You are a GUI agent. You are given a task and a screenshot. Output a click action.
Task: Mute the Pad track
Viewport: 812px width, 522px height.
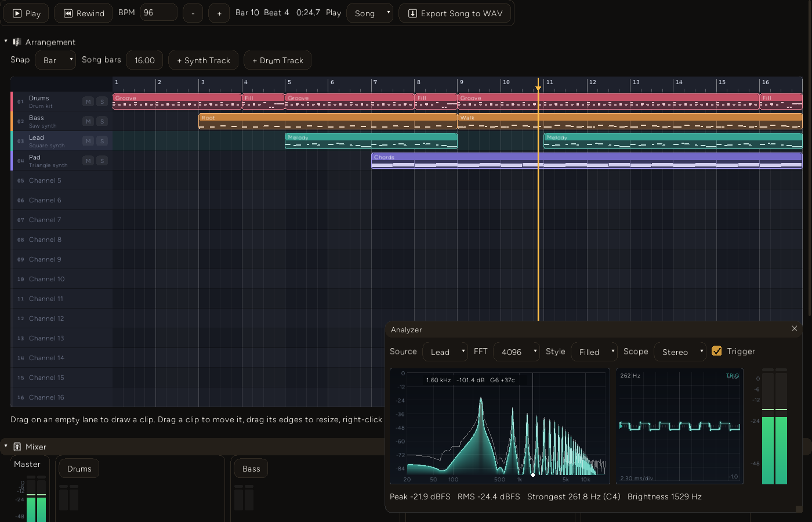(x=88, y=161)
